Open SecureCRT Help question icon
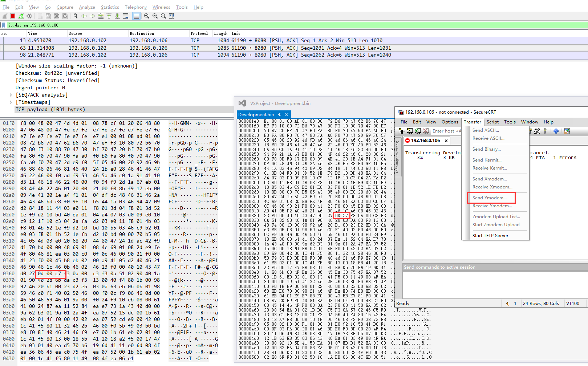This screenshot has height=366, width=588. coord(556,131)
